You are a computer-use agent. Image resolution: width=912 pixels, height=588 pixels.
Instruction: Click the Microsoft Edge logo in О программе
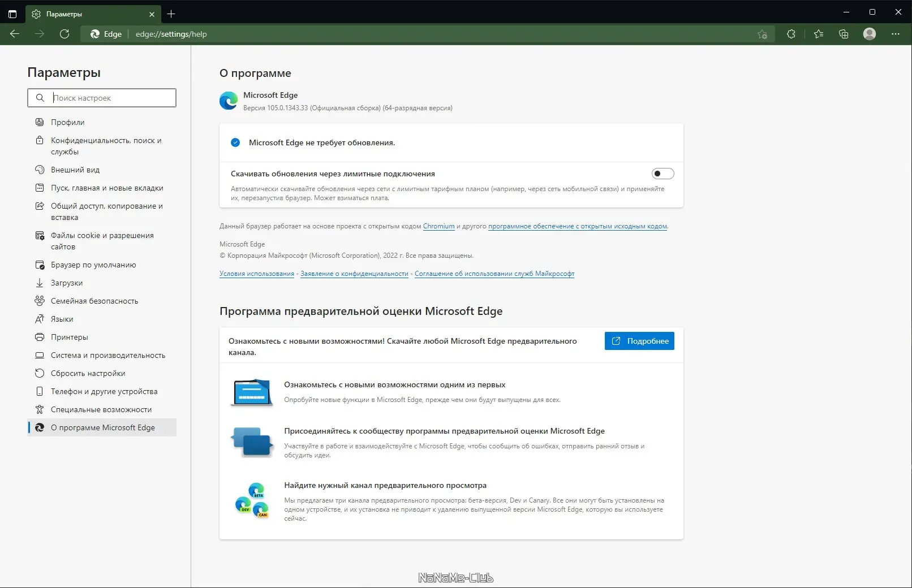pos(229,101)
